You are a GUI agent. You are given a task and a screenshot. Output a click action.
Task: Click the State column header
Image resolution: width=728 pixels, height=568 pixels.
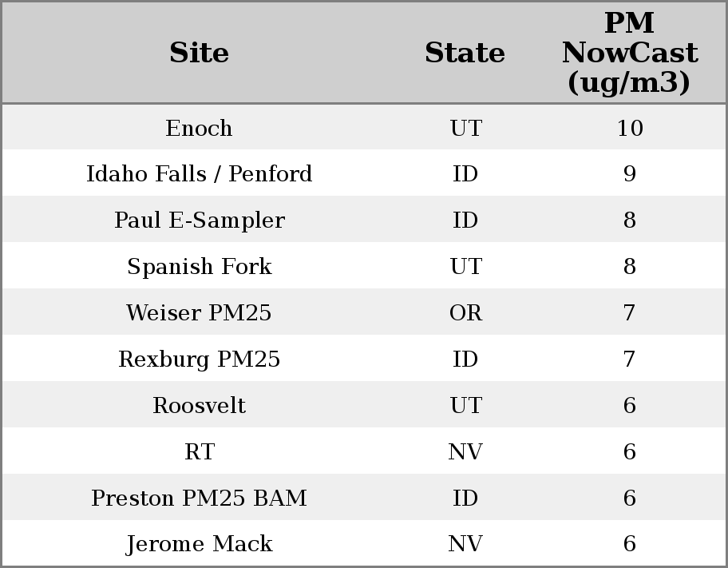465,54
